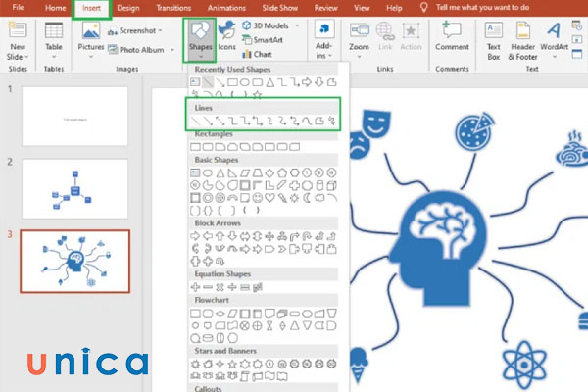The width and height of the screenshot is (588, 392).
Task: Open the Shapes dropdown gallery
Action: click(x=200, y=40)
